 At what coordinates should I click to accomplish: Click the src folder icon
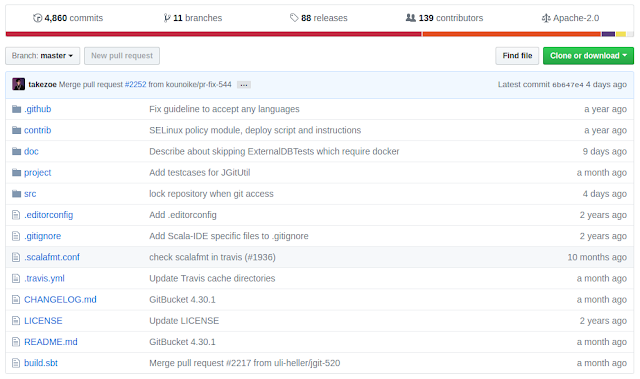coord(16,194)
